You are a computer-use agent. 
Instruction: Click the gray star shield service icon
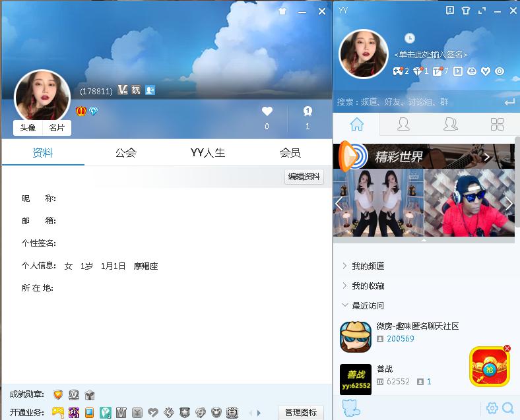coord(185,412)
